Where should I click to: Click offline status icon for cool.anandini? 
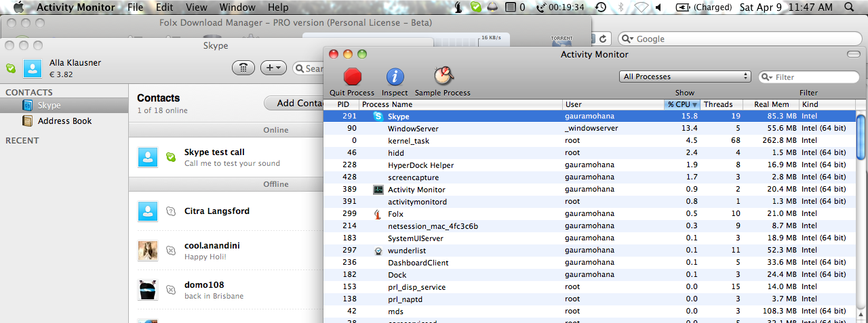(171, 251)
